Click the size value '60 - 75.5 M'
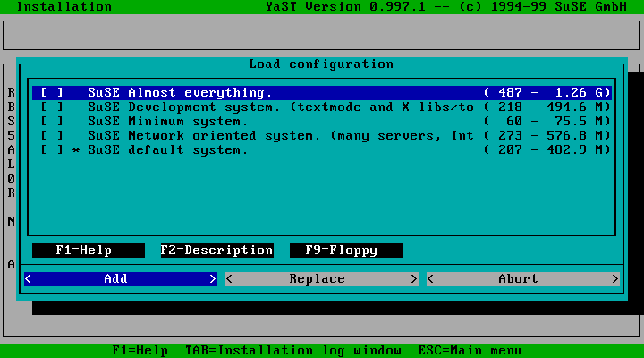 547,122
